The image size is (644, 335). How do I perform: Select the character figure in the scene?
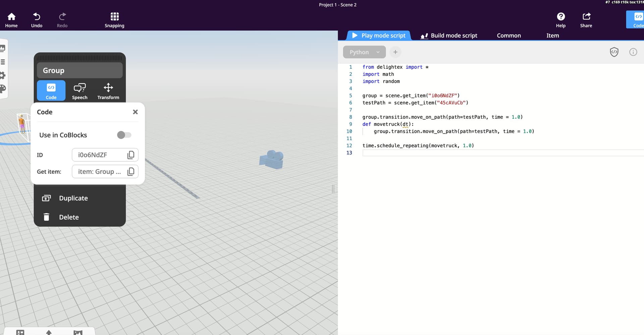(22, 123)
